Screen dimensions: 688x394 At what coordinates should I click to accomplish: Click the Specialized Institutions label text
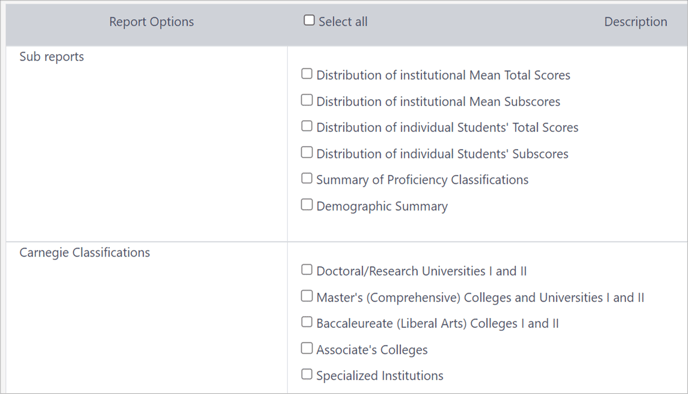[380, 376]
